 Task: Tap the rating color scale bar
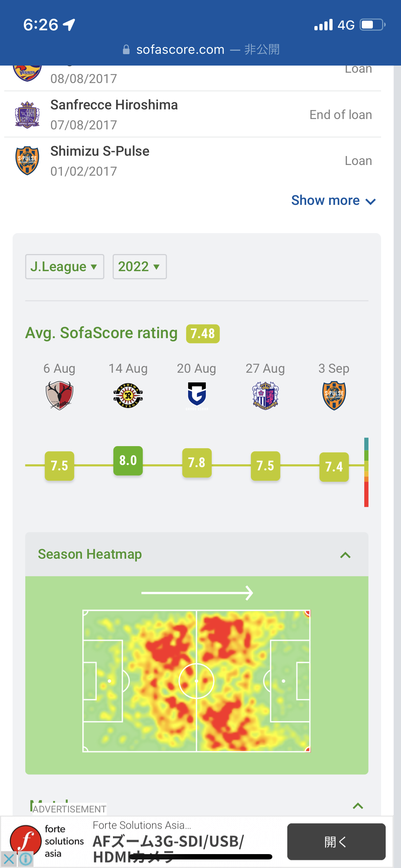(x=366, y=472)
